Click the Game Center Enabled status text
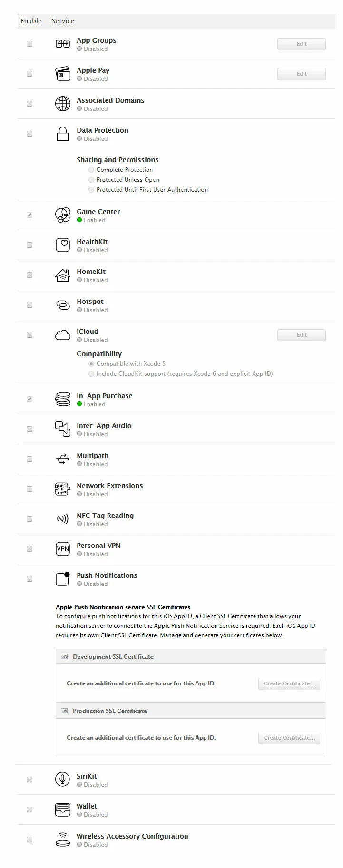This screenshot has height=868, width=343. [x=95, y=220]
